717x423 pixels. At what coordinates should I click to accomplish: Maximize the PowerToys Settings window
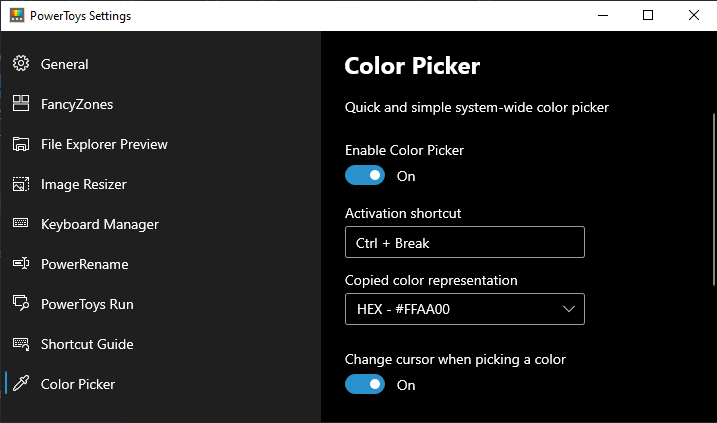(648, 16)
